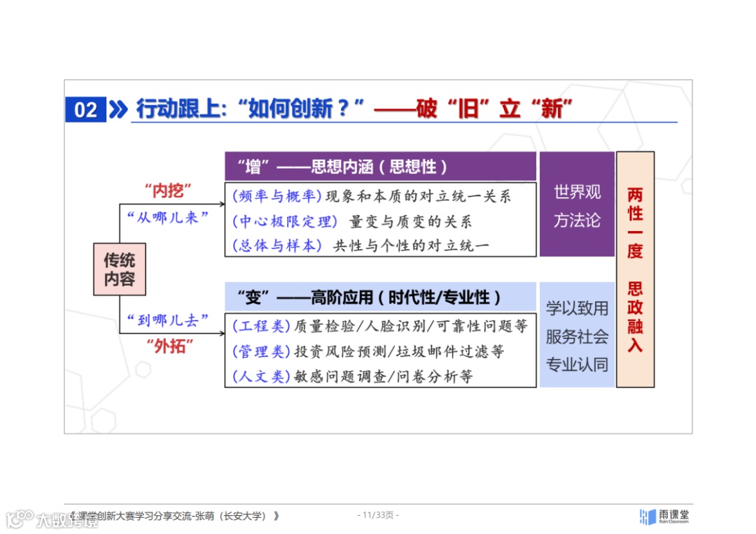Click the line (总体与样本) 共性与个性的对立统一
This screenshot has width=756, height=534.
360,246
